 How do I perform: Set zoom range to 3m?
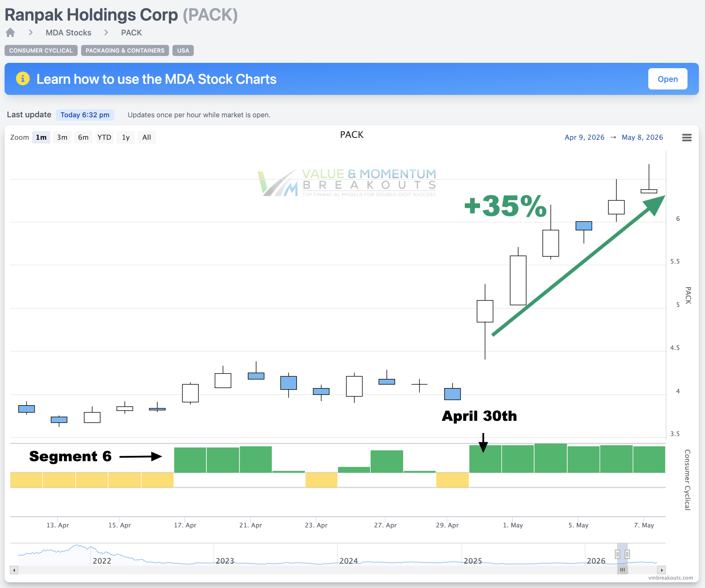(x=62, y=137)
